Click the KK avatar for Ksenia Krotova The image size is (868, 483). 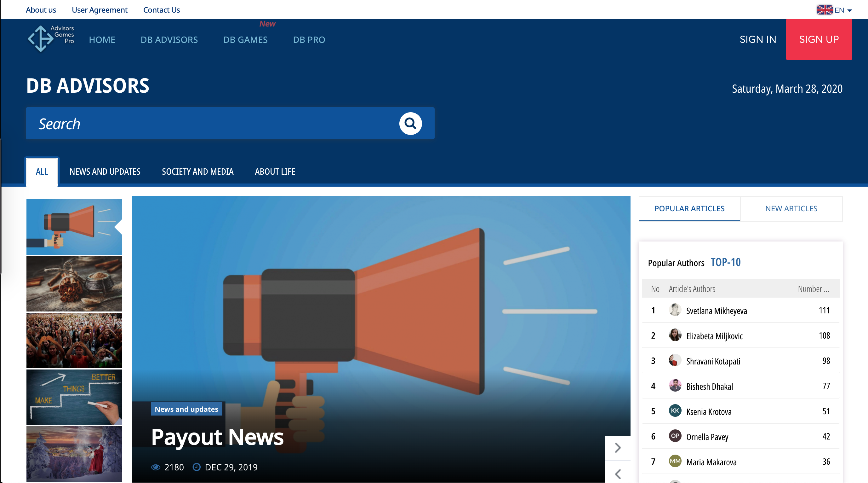(675, 410)
